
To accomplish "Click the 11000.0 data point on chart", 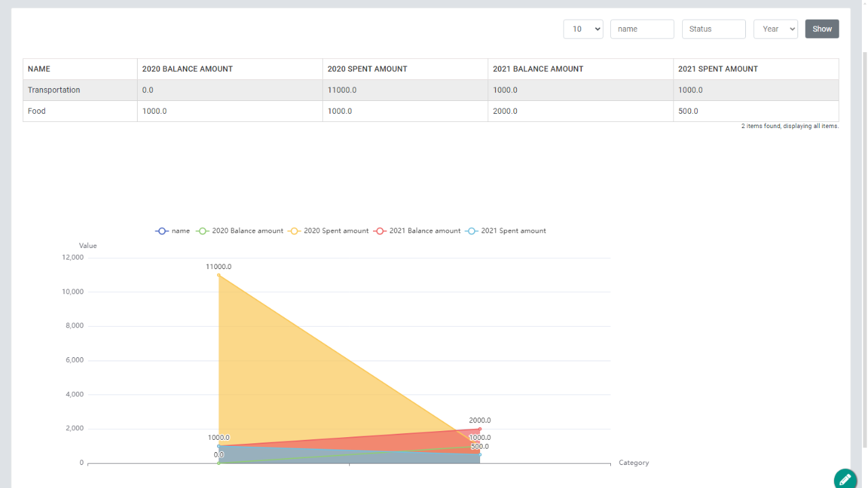I will [x=218, y=275].
